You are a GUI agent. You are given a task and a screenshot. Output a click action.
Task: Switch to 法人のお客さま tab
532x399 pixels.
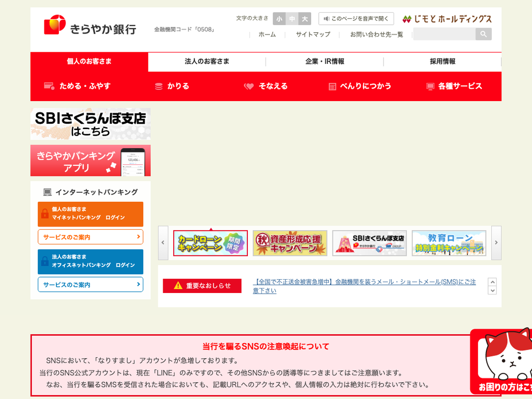[207, 62]
